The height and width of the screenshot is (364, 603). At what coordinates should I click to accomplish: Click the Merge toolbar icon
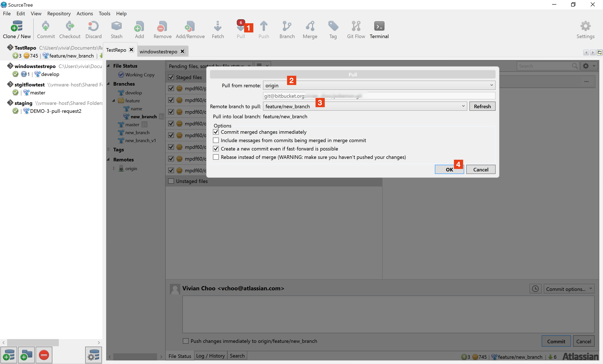click(x=310, y=26)
